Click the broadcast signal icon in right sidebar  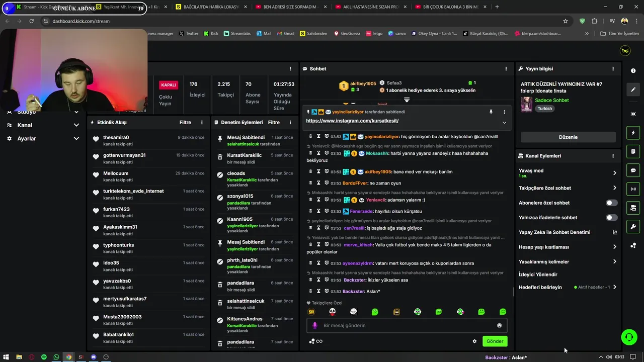point(633,189)
